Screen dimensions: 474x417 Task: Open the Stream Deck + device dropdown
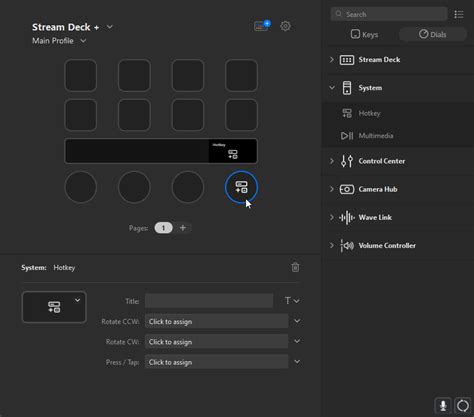tap(110, 27)
